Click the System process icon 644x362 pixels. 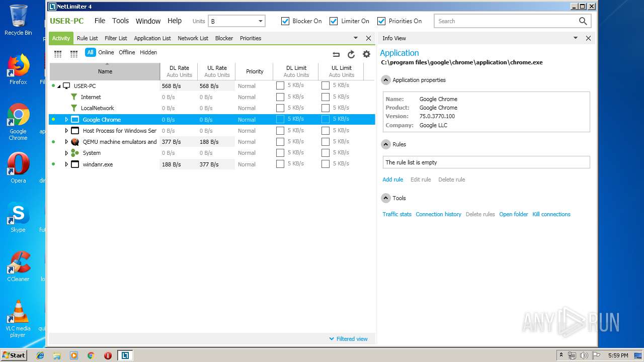(75, 153)
